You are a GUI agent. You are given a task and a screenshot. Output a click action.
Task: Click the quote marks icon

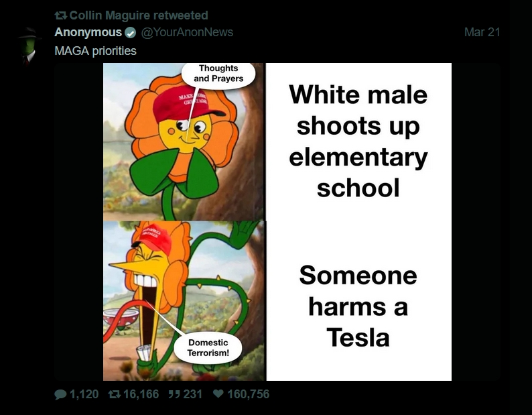tap(174, 394)
